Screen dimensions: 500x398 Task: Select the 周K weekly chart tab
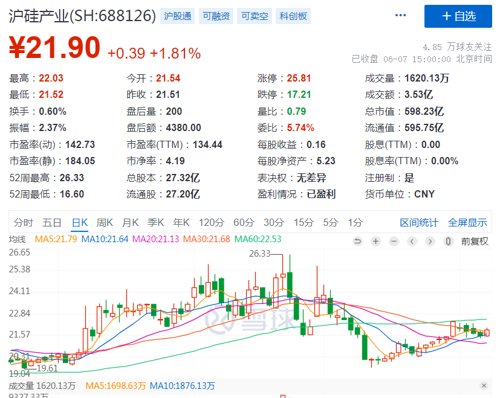105,222
